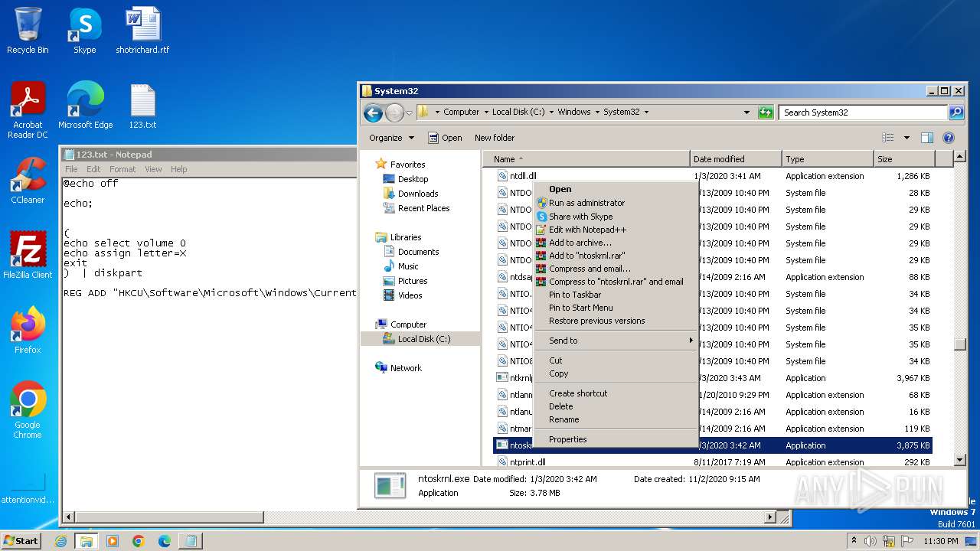Screen dimensions: 980x551
Task: Expand the Send to submenu
Action: tap(616, 341)
